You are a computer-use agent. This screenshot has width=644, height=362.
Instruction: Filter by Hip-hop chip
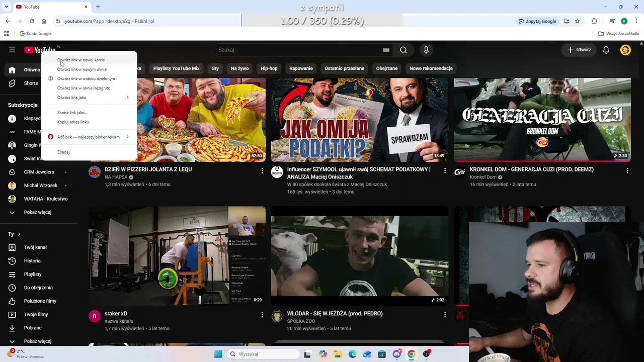pyautogui.click(x=269, y=68)
